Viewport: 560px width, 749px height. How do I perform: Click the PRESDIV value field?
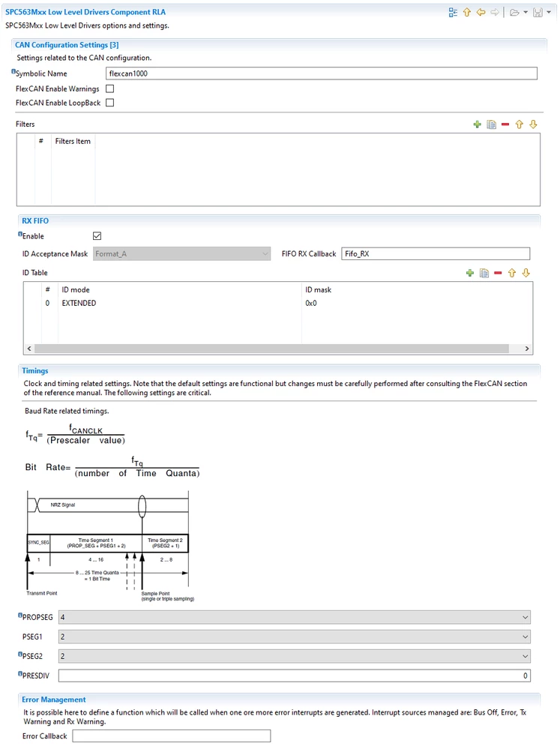(x=295, y=676)
